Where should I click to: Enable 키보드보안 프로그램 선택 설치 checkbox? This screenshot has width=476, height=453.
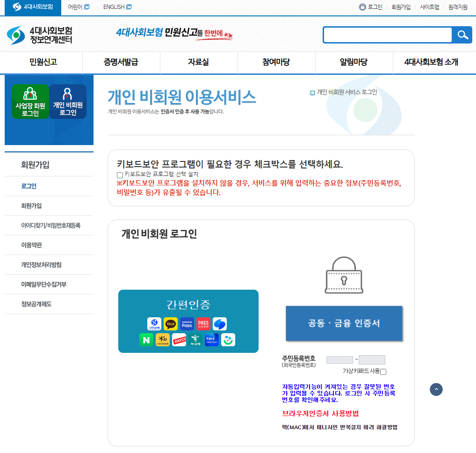(x=120, y=175)
